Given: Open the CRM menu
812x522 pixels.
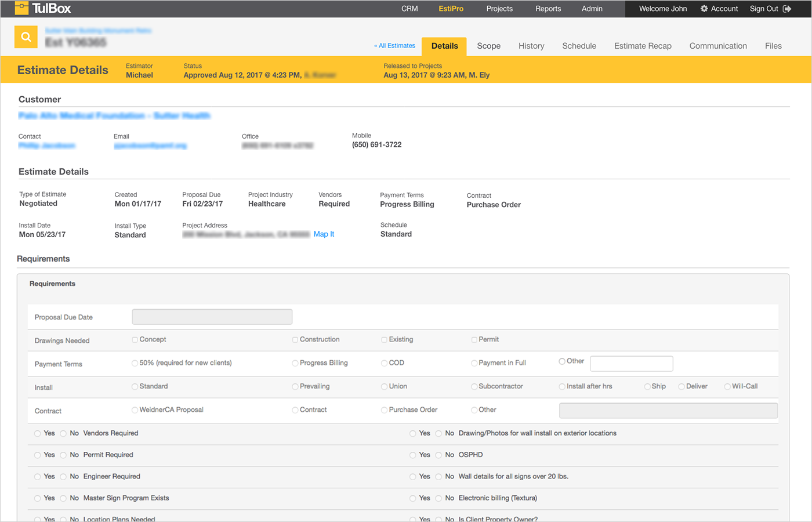Looking at the screenshot, I should pyautogui.click(x=409, y=9).
